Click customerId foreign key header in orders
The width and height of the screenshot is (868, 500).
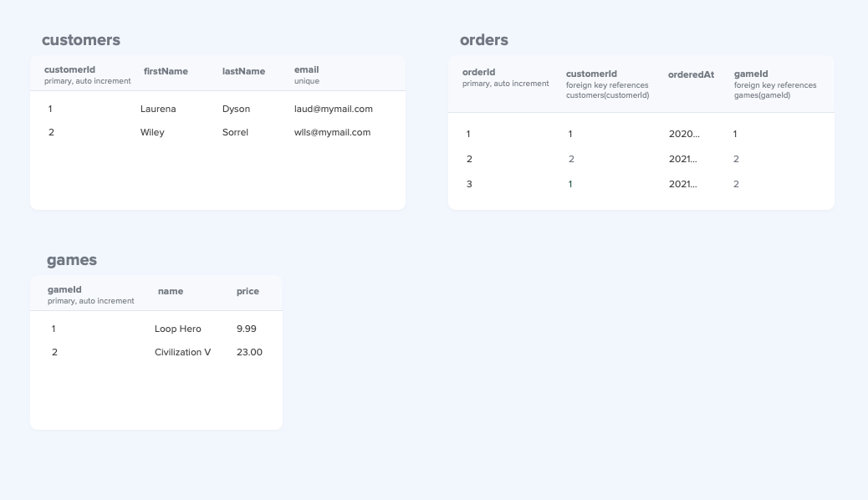coord(591,74)
